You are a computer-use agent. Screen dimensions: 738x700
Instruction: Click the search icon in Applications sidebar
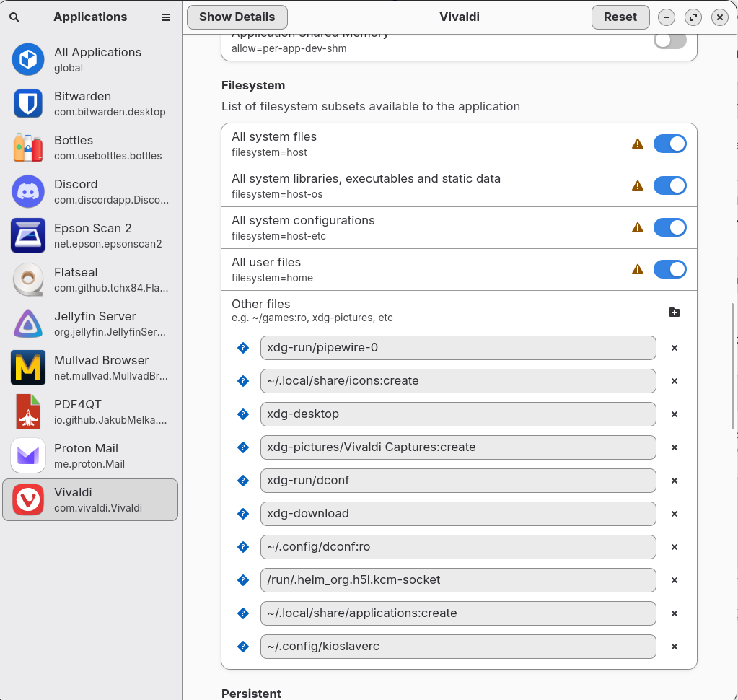click(14, 17)
